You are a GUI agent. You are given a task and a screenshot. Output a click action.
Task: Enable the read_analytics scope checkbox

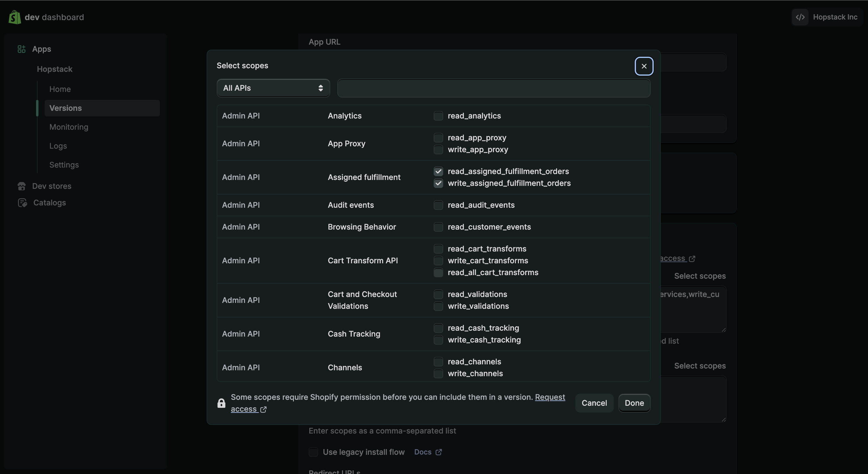click(438, 116)
